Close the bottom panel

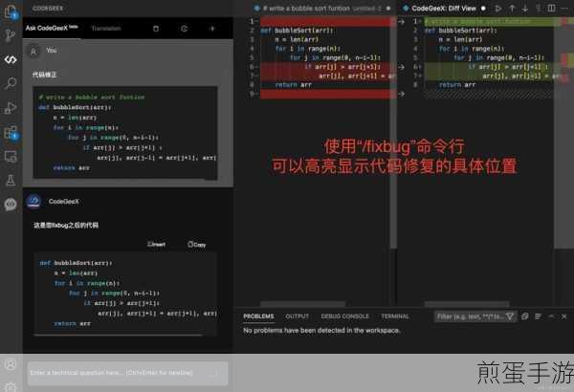(564, 316)
